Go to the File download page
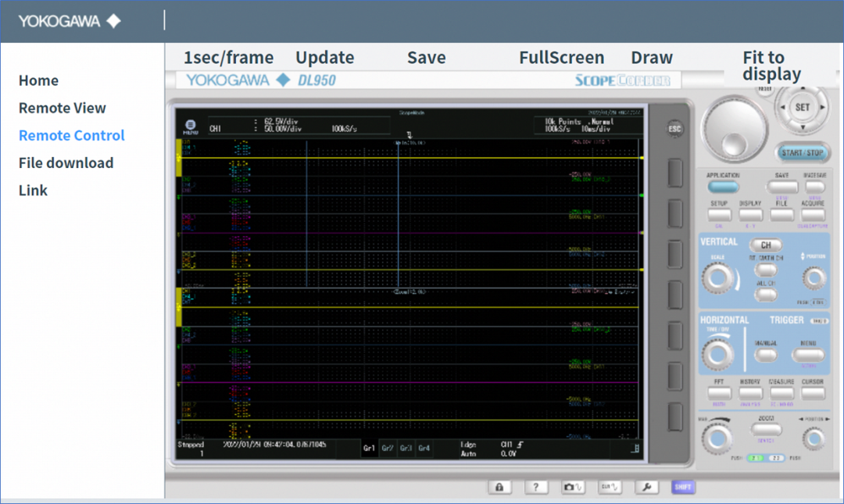Screen dimensions: 844x504 point(66,163)
